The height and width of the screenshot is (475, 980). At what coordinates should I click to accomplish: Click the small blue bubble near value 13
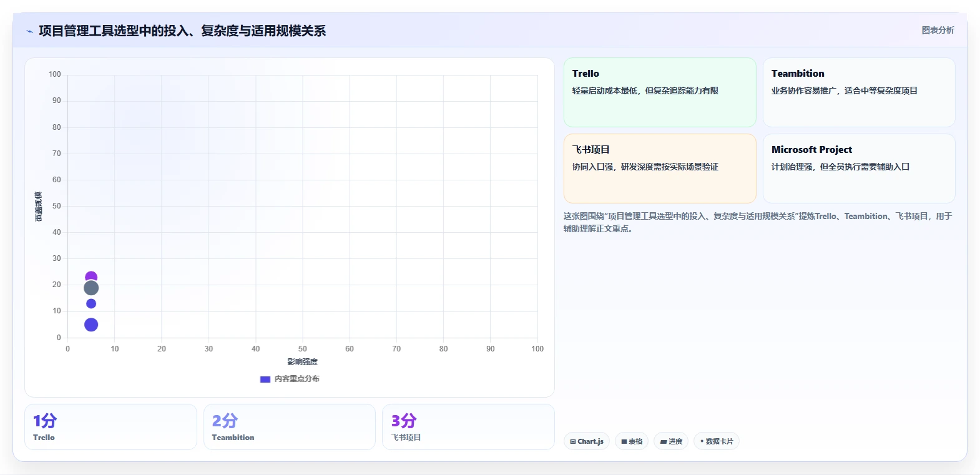[x=91, y=303]
